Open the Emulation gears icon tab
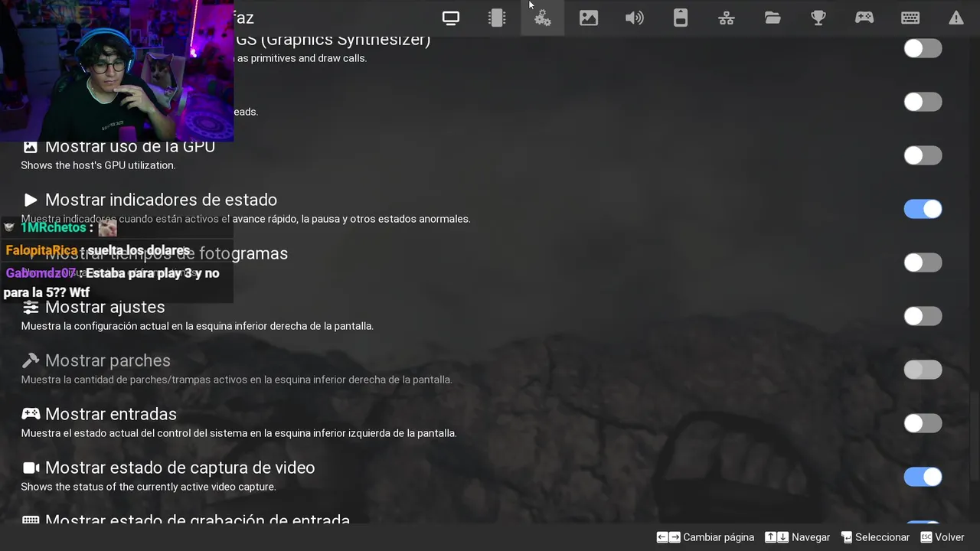This screenshot has height=551, width=980. pyautogui.click(x=543, y=18)
